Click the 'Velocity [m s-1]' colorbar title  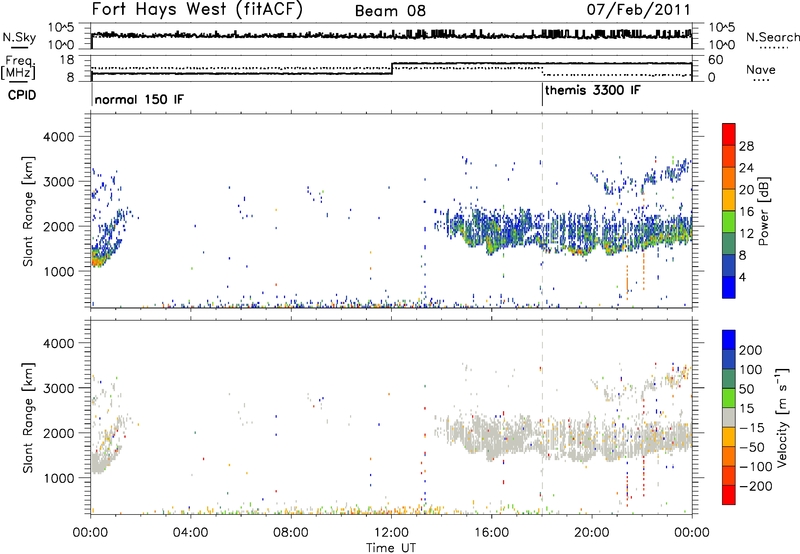coord(782,417)
